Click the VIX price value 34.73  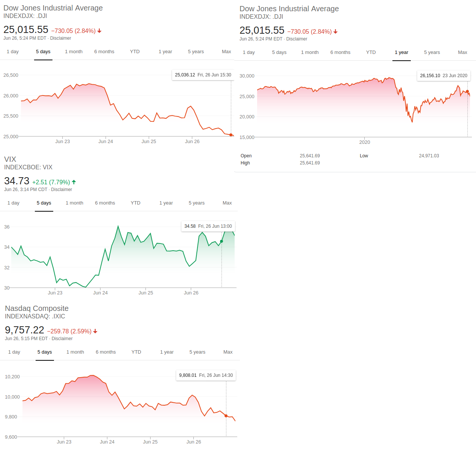[17, 181]
